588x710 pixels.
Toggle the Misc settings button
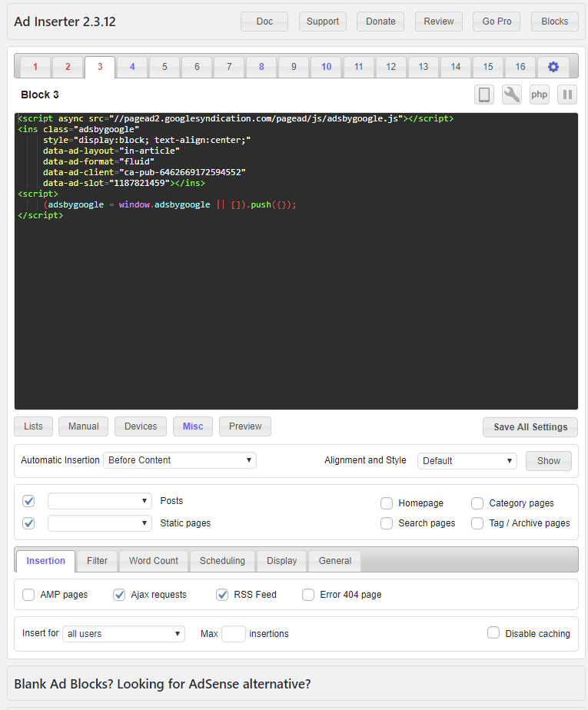tap(193, 426)
